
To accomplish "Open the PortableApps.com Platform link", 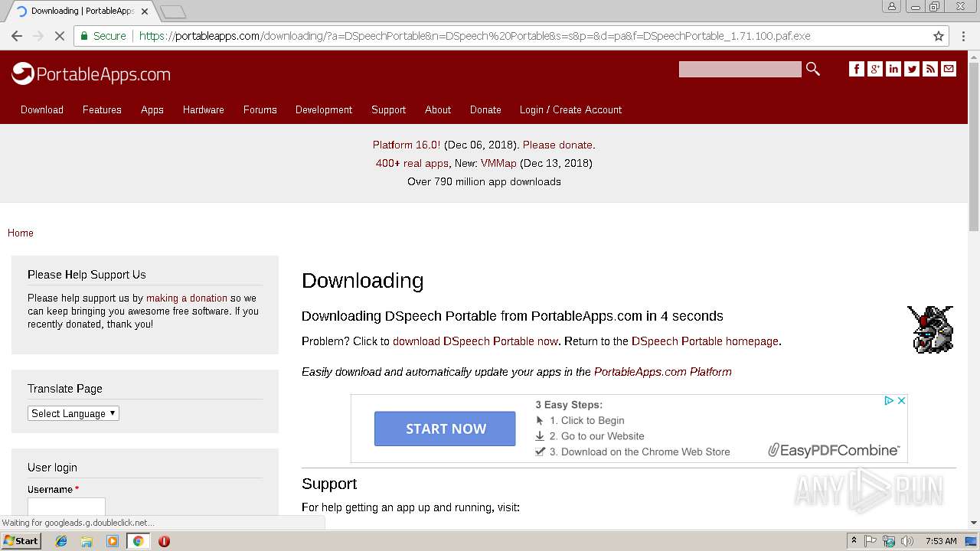I will click(663, 372).
